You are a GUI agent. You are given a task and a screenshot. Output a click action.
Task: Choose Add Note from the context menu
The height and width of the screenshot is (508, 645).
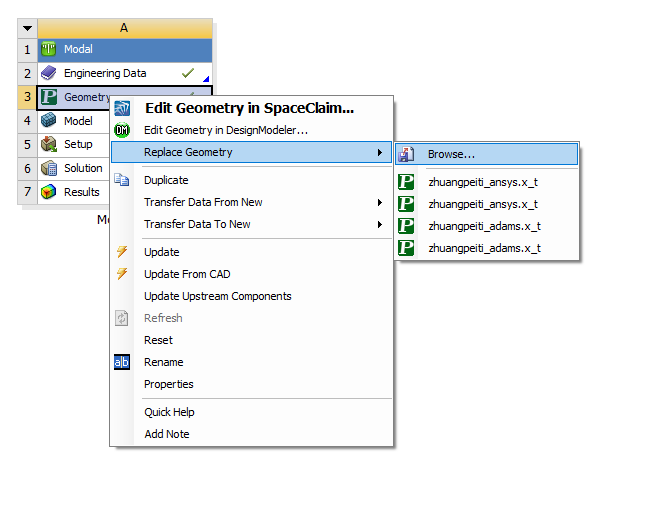coord(251,434)
